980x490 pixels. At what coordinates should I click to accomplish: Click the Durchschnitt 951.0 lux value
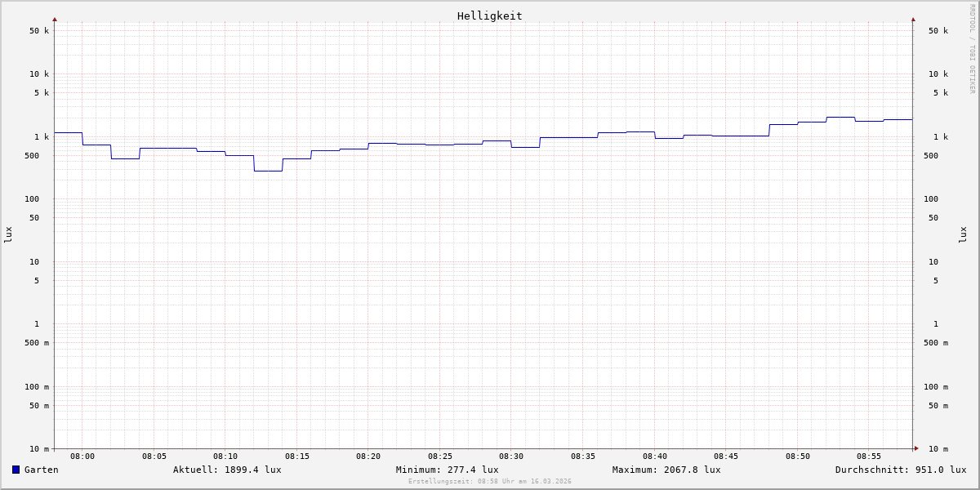(x=900, y=470)
